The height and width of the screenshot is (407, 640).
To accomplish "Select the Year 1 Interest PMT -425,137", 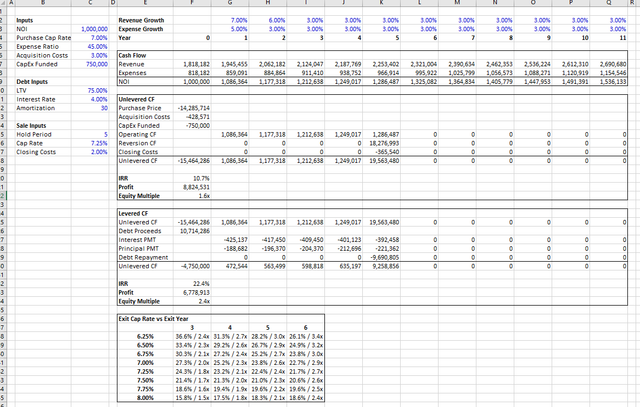I will (x=236, y=240).
